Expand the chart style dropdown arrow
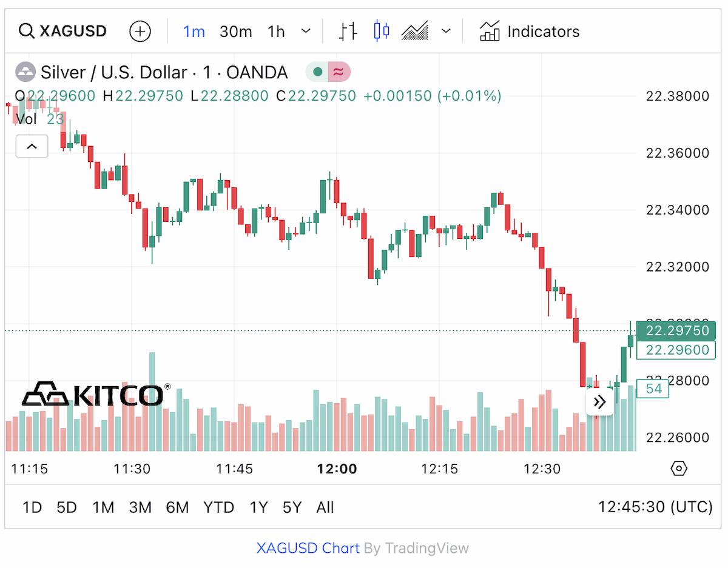 coord(447,31)
